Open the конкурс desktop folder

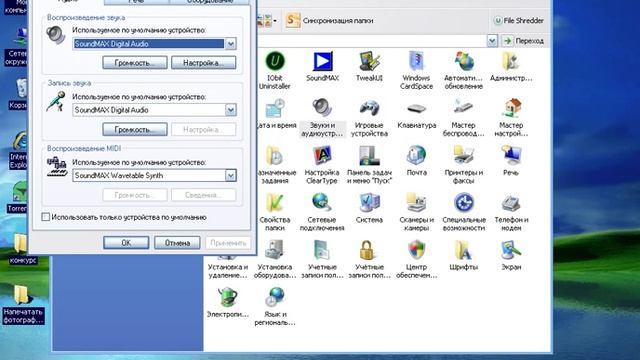click(23, 249)
